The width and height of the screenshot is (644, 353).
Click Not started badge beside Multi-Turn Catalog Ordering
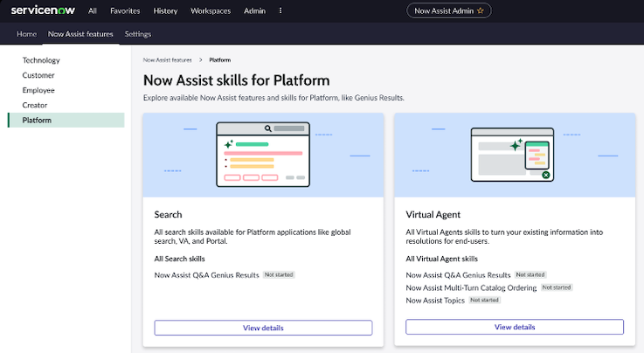(557, 287)
